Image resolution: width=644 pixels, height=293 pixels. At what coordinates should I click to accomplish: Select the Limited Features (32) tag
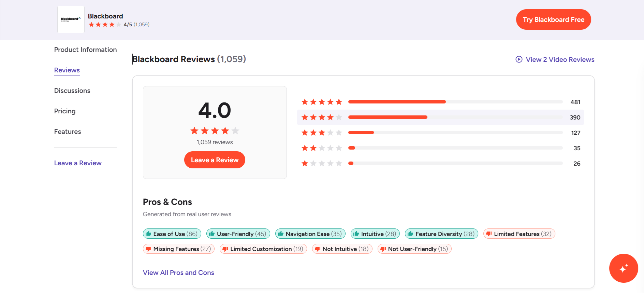tap(519, 234)
